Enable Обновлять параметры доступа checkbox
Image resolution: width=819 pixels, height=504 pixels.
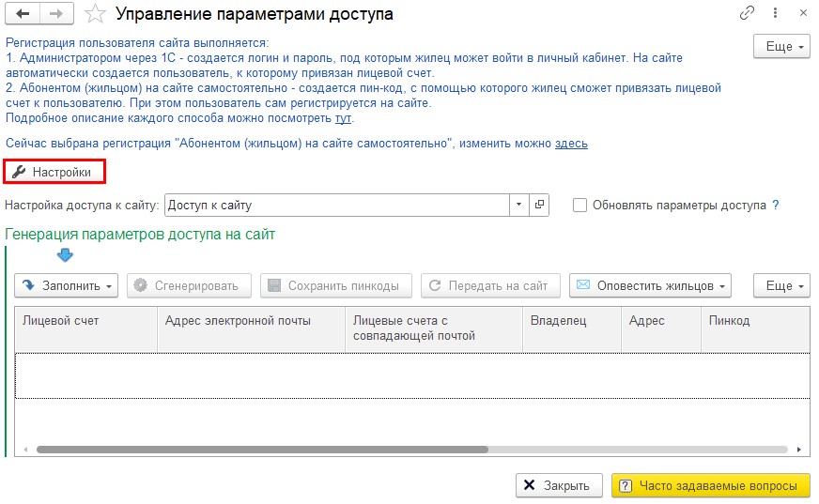point(579,205)
